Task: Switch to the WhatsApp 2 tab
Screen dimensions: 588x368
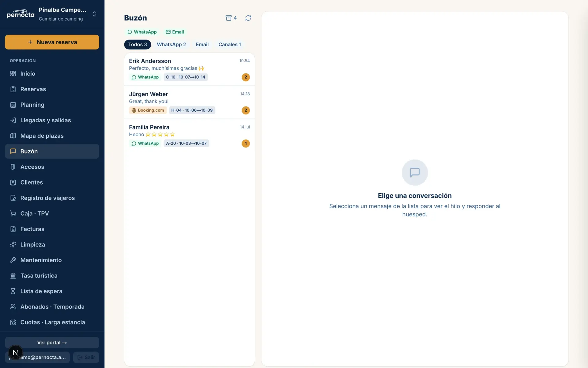Action: pyautogui.click(x=171, y=44)
